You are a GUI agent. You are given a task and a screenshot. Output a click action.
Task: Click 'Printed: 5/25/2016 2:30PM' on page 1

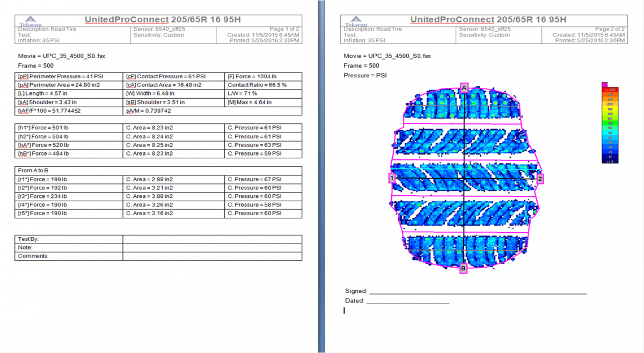point(264,40)
